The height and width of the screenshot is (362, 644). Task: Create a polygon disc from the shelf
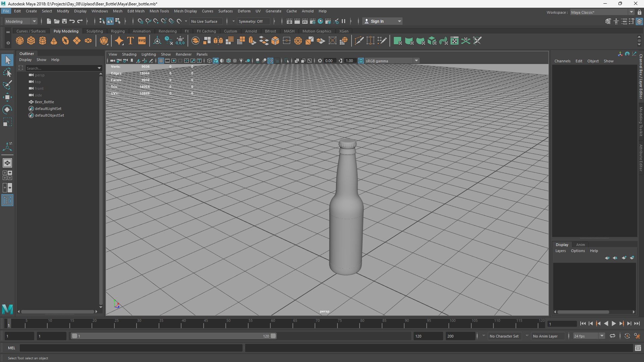[88, 41]
